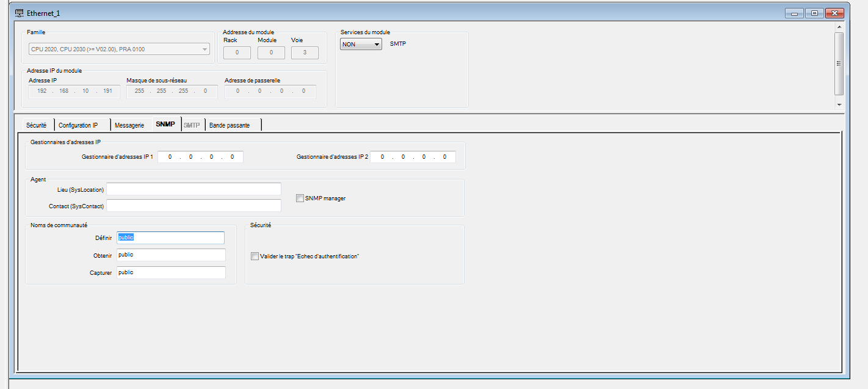The image size is (868, 389).
Task: Select the Messagerie tab
Action: [x=129, y=125]
